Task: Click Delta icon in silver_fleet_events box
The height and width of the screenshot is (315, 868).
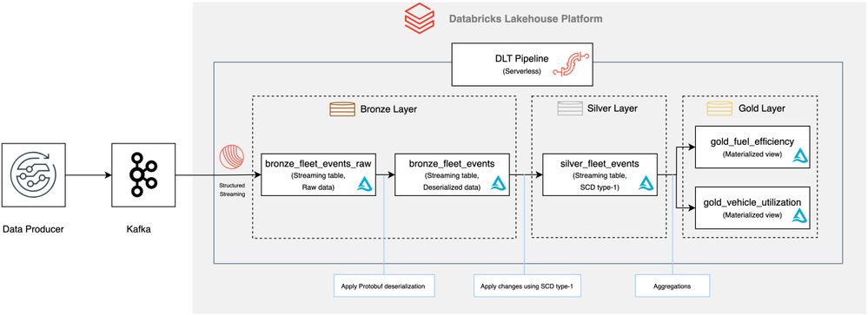Action: 646,184
